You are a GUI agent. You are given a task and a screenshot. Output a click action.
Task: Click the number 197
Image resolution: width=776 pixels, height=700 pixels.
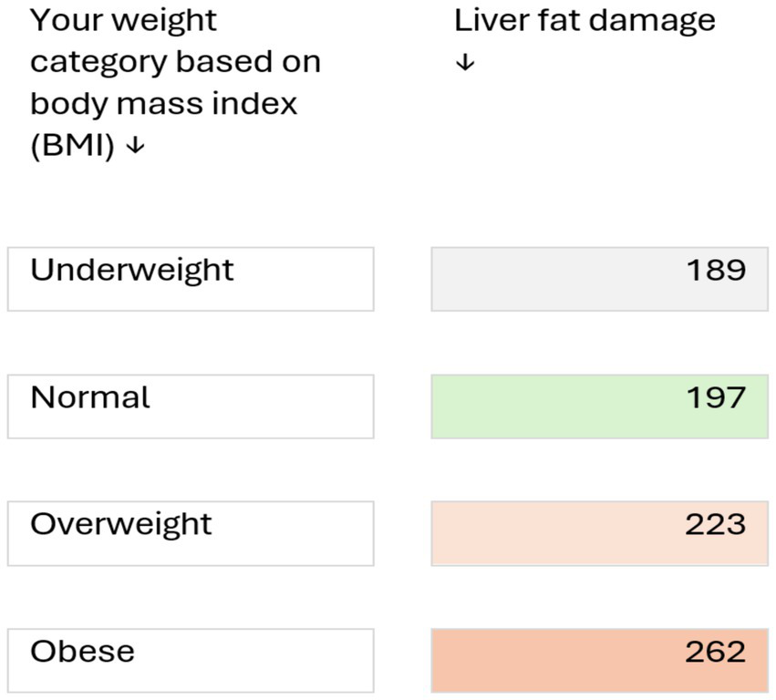click(716, 398)
